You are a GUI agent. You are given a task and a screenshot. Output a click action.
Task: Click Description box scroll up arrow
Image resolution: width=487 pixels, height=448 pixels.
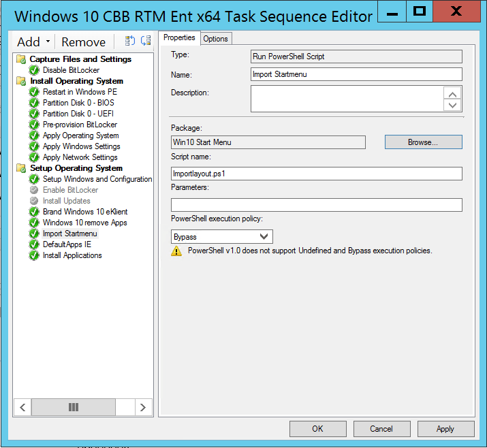click(452, 93)
